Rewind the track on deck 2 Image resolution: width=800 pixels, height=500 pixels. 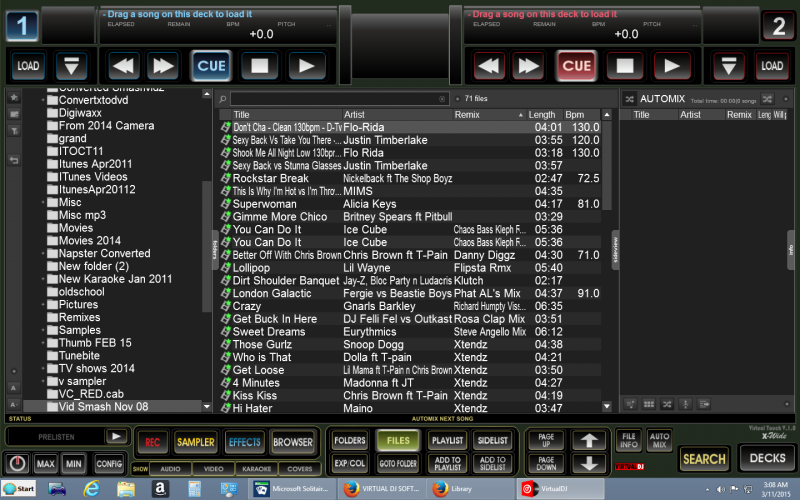click(x=489, y=66)
